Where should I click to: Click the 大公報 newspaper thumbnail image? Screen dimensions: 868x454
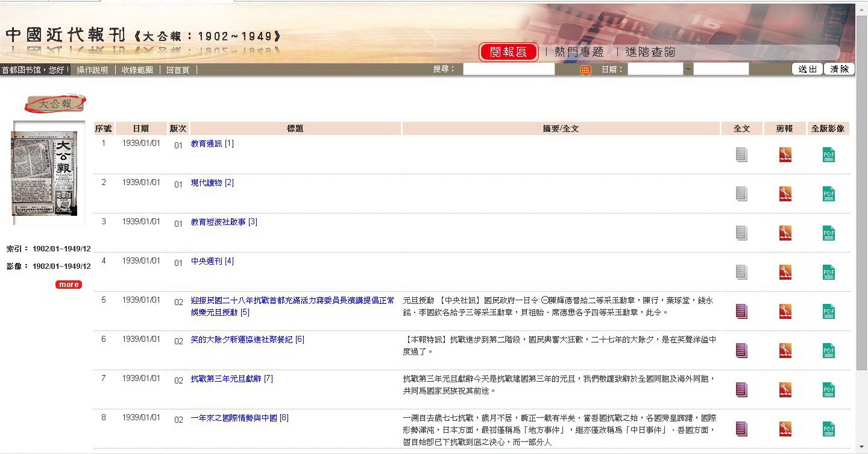click(x=49, y=173)
